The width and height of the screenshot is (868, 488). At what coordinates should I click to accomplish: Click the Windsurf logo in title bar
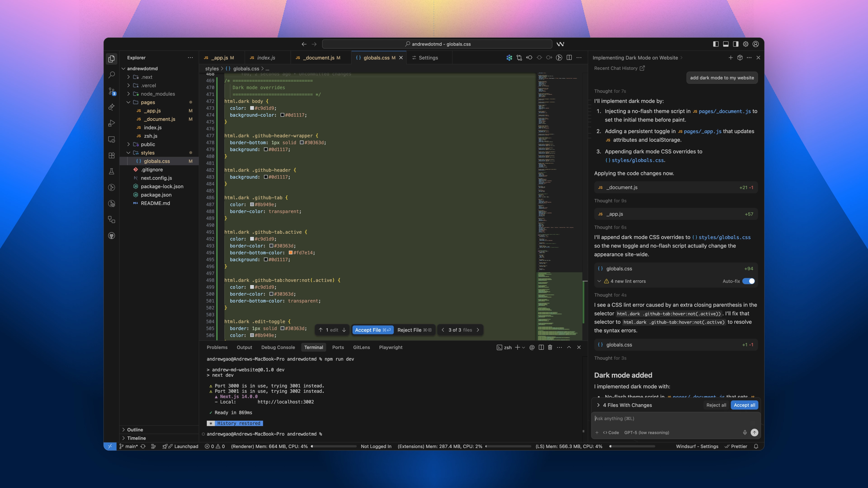point(560,44)
